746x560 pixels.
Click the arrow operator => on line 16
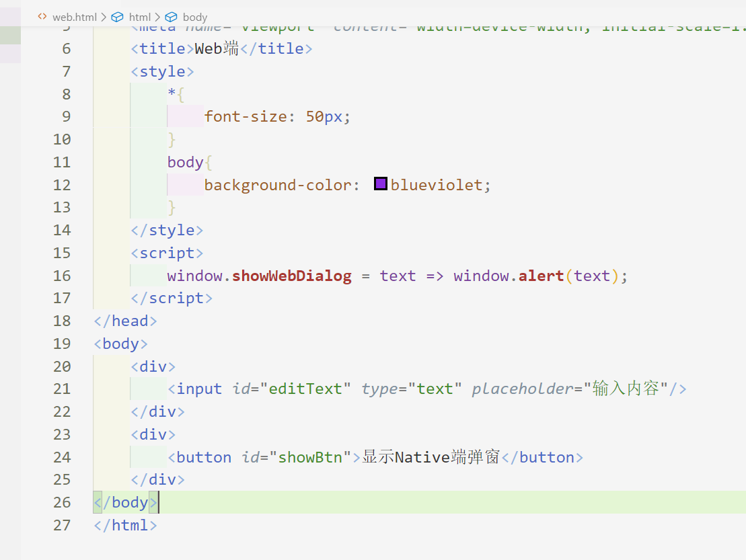click(435, 276)
